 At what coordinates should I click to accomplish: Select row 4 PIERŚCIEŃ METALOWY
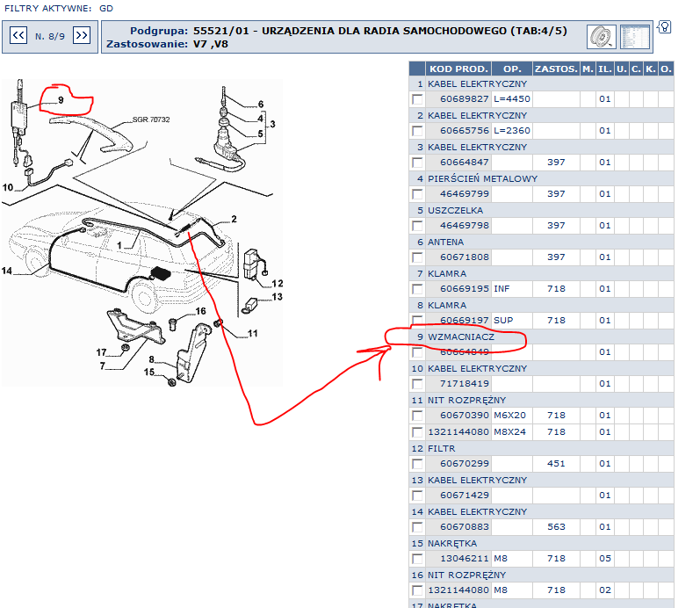(x=541, y=178)
